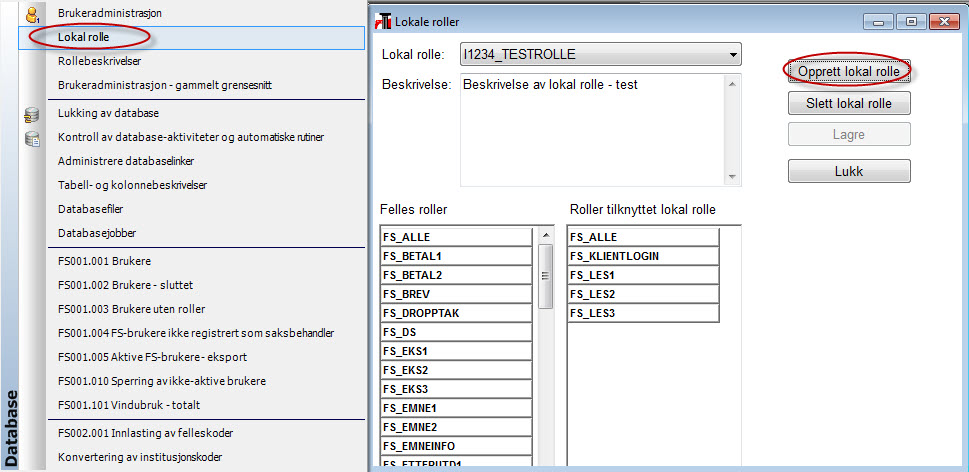Select FS_LES2 in tilknyttet roller list
The width and height of the screenshot is (969, 472).
[x=644, y=294]
